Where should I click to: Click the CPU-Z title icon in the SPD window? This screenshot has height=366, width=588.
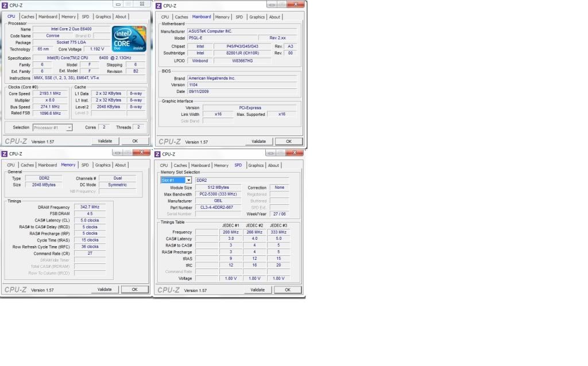pos(158,154)
